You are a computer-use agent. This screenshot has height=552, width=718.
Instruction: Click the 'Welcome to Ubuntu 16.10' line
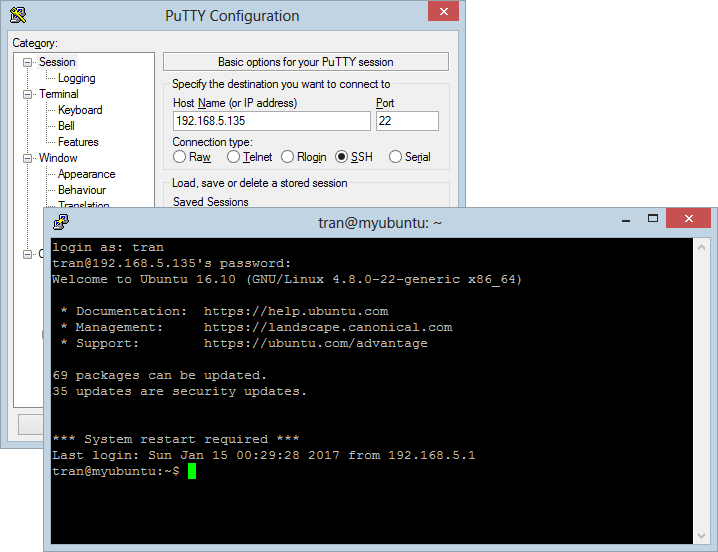click(x=287, y=279)
